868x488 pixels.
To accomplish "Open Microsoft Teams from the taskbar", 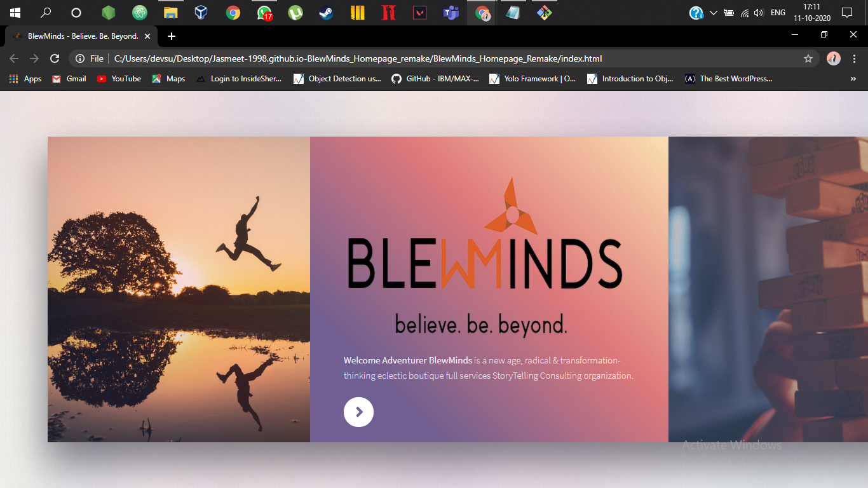I will [451, 13].
